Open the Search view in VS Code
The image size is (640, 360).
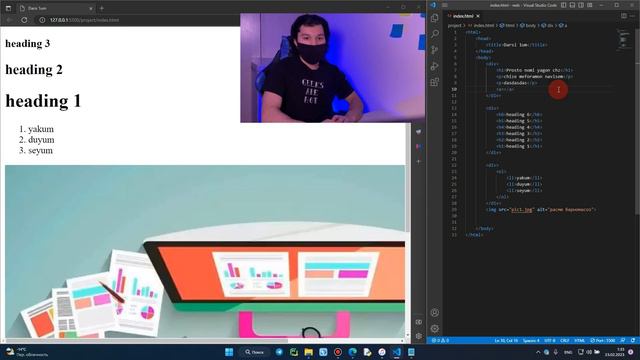tap(435, 34)
